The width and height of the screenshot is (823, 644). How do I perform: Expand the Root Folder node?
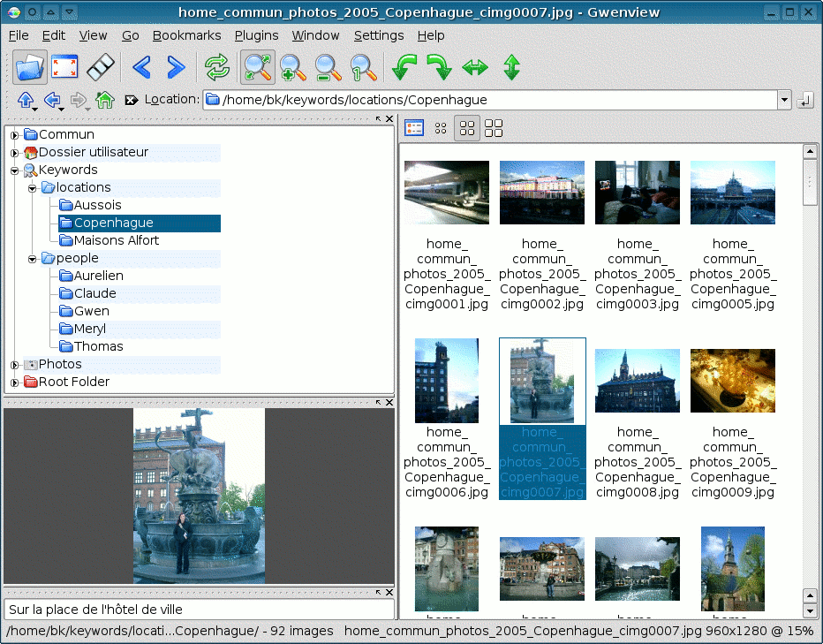[15, 383]
